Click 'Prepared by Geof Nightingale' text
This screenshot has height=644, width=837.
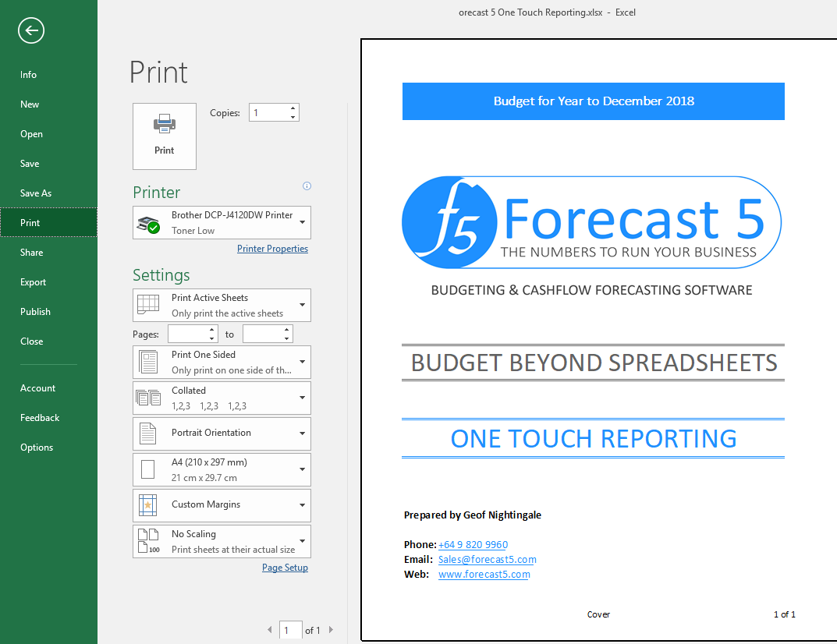(x=473, y=515)
